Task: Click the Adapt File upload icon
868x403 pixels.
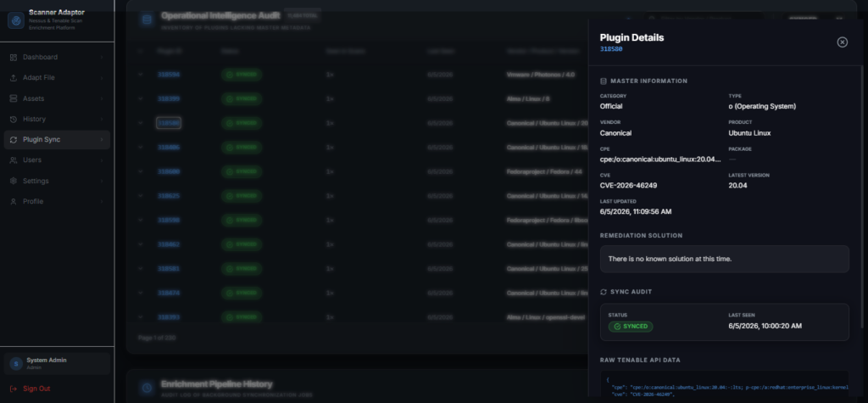Action: click(x=14, y=78)
